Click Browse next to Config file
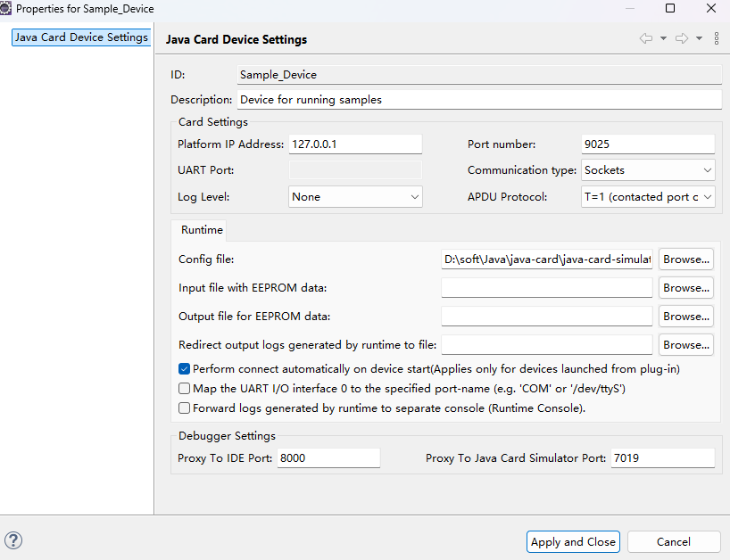Screen dimensions: 730x560 pos(686,259)
